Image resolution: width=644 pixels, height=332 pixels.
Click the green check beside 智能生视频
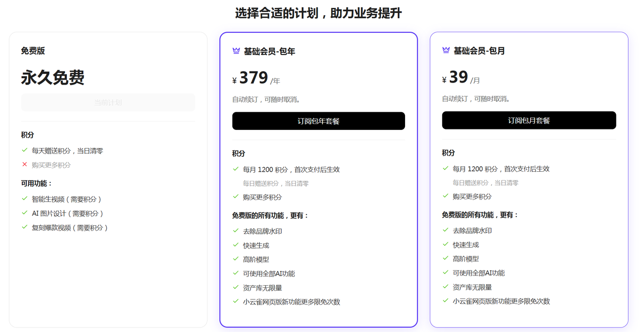25,198
